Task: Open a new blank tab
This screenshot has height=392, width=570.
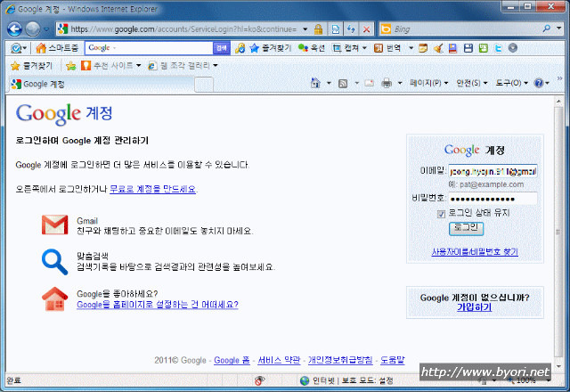Action: click(x=204, y=85)
